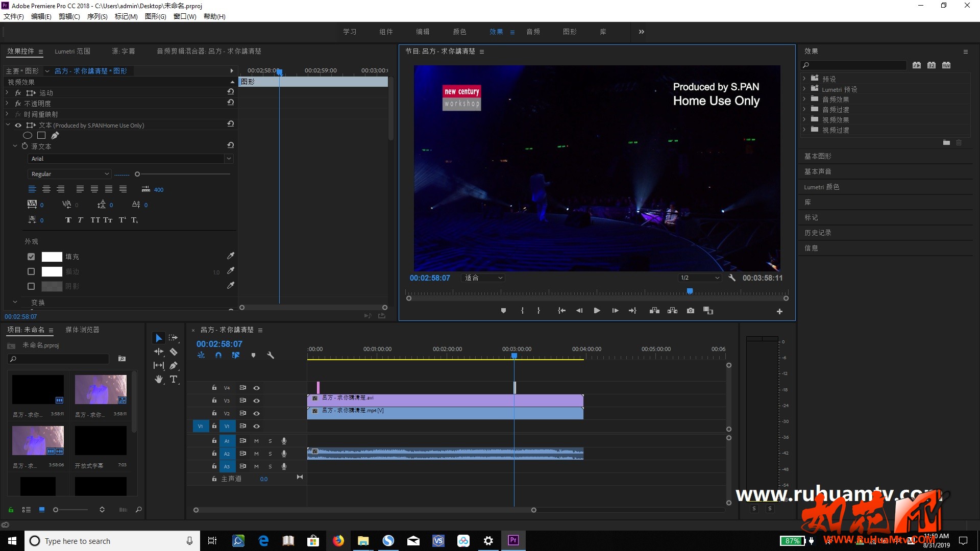Switch to the 颜色 workspace tab
This screenshot has width=980, height=551.
coord(459,32)
